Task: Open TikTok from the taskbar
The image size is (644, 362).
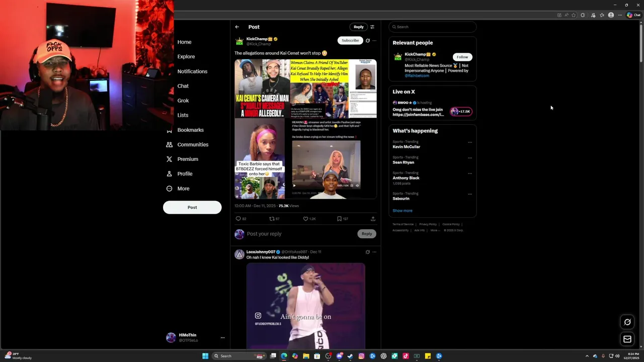Action: (406, 356)
